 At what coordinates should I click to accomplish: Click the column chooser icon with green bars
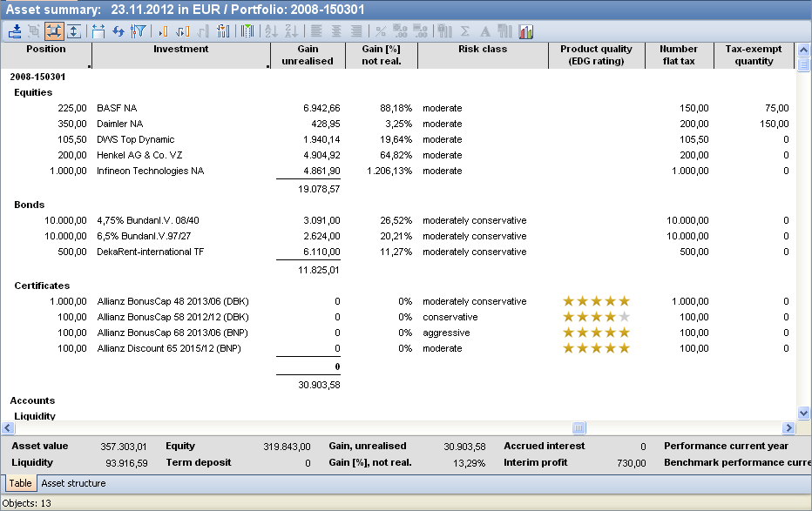(247, 31)
